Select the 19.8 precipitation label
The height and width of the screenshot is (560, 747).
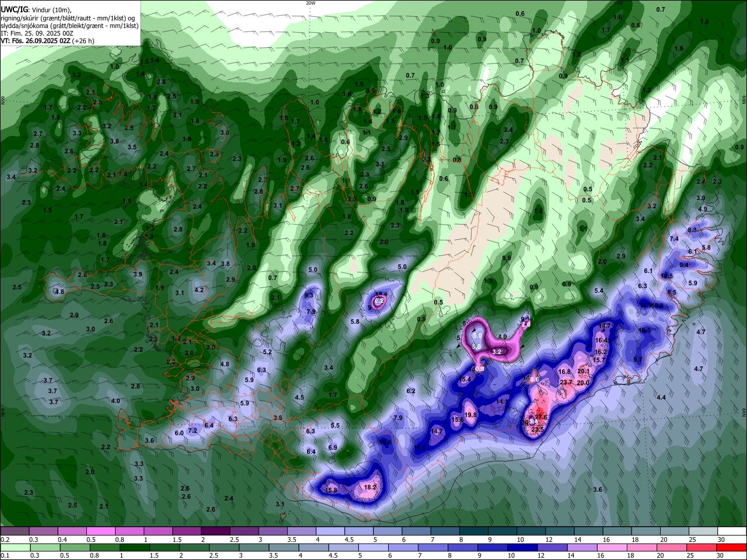click(471, 415)
